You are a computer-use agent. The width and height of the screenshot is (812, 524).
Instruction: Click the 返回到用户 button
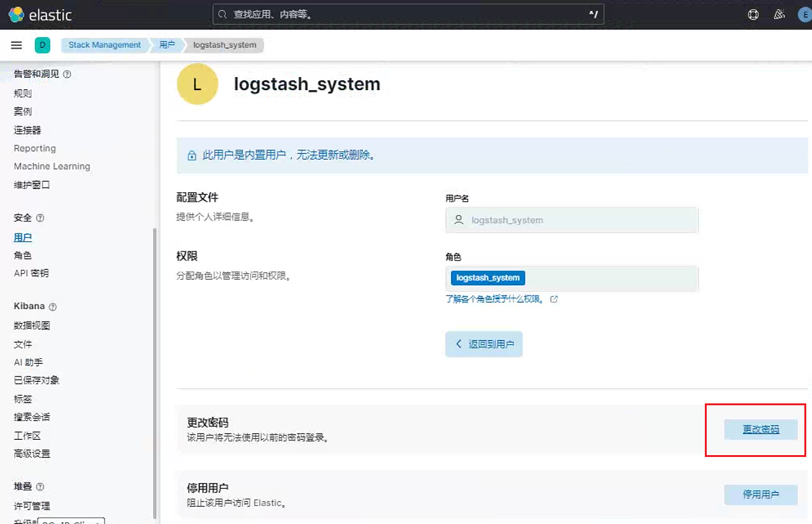[484, 344]
